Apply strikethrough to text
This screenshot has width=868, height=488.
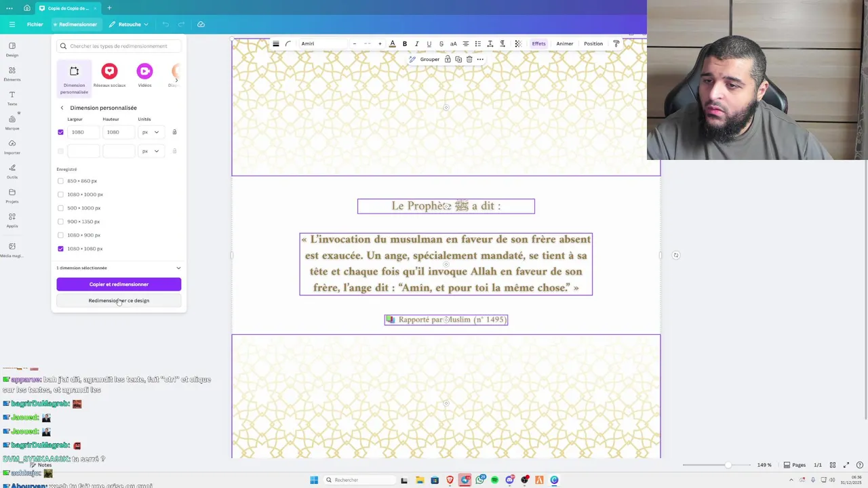point(441,43)
